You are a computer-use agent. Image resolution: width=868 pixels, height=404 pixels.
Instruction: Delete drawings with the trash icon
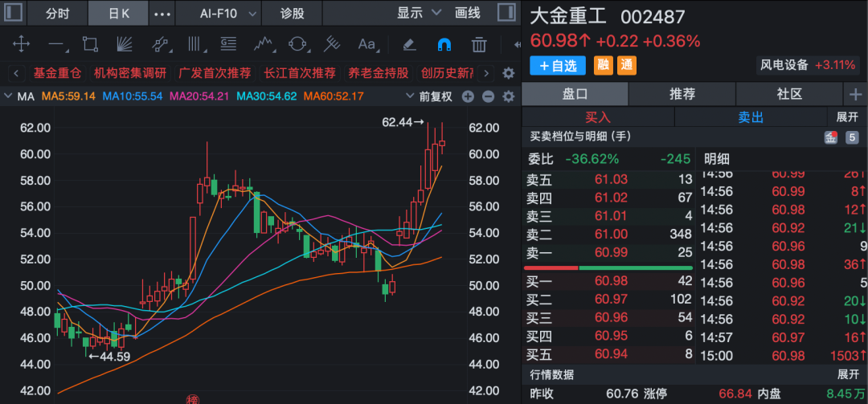tap(479, 44)
